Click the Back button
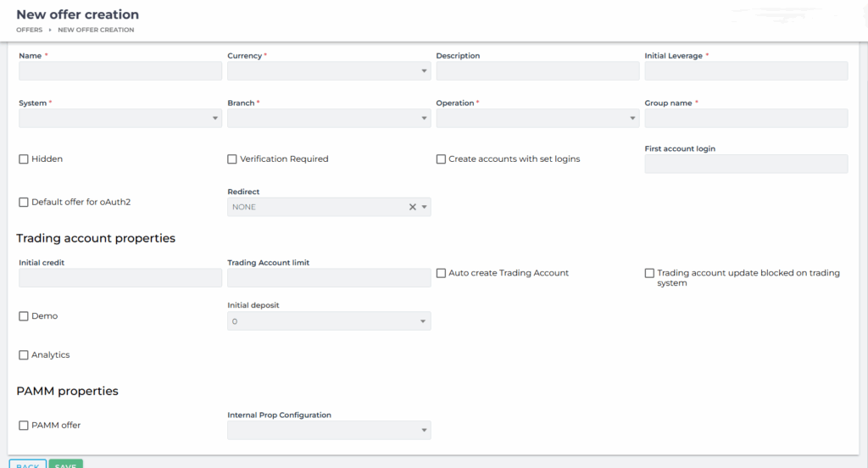Image resolution: width=868 pixels, height=468 pixels. point(28,465)
